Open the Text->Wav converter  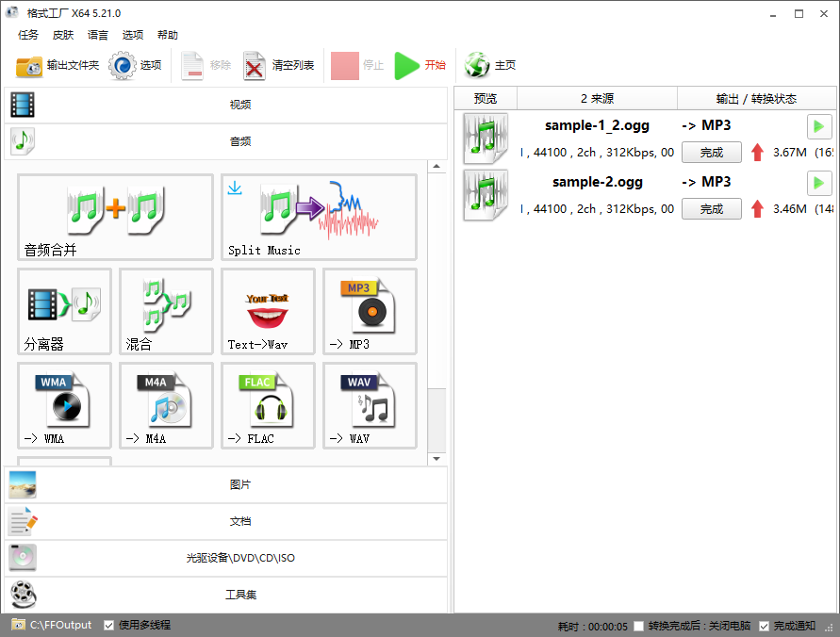pos(268,312)
